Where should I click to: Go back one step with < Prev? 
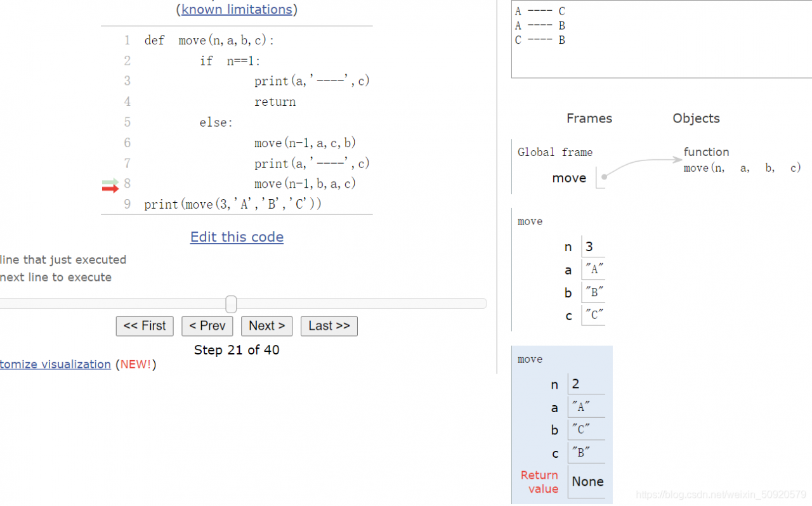(x=207, y=326)
